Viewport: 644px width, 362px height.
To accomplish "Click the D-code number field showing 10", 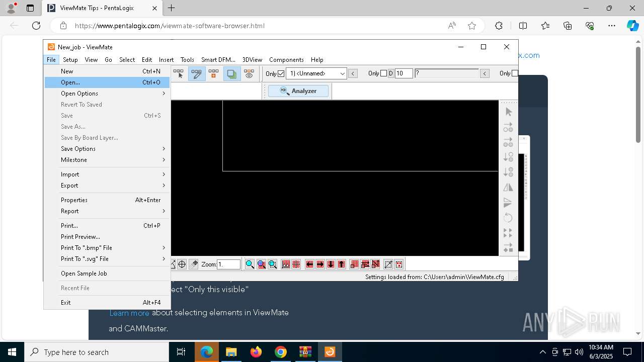I will point(404,73).
